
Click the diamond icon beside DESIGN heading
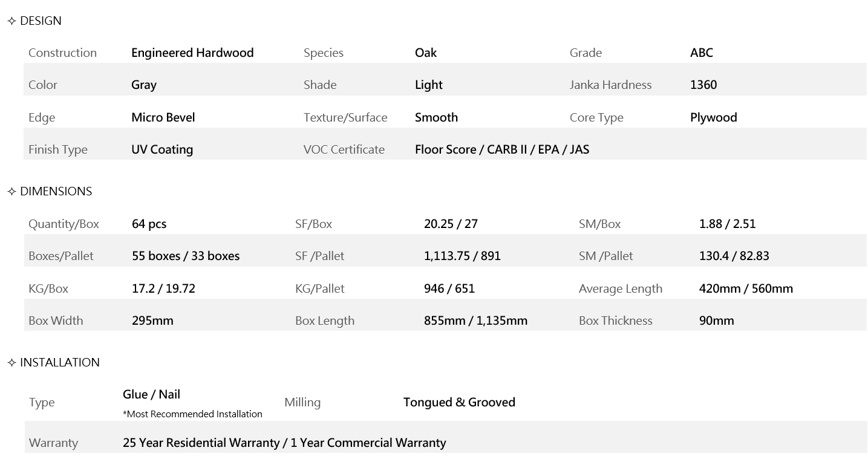click(11, 21)
